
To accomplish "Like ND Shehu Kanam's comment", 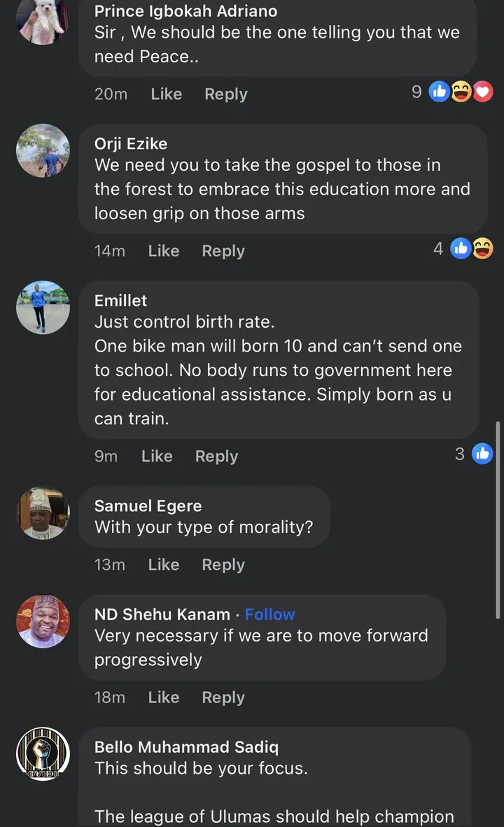I will tap(163, 697).
